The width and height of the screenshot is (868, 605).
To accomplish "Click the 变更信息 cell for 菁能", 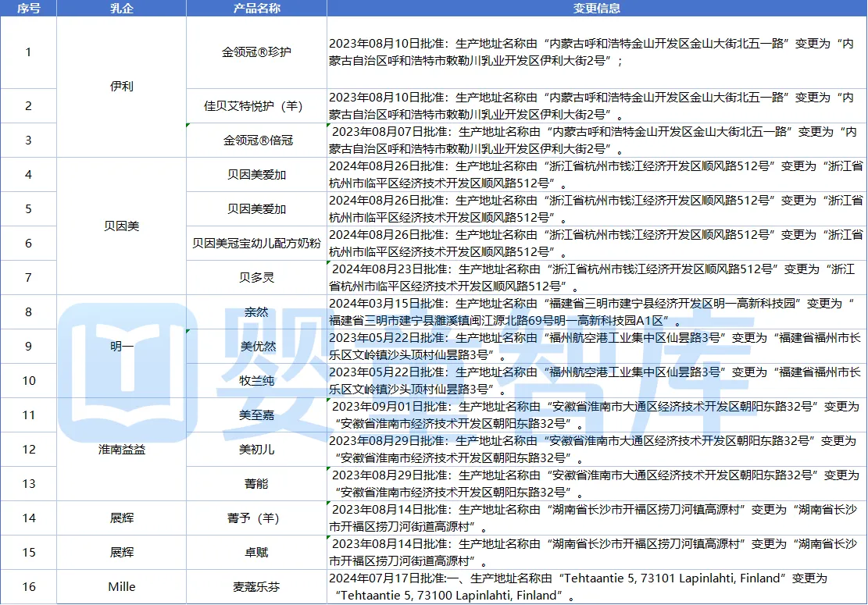I will [597, 484].
